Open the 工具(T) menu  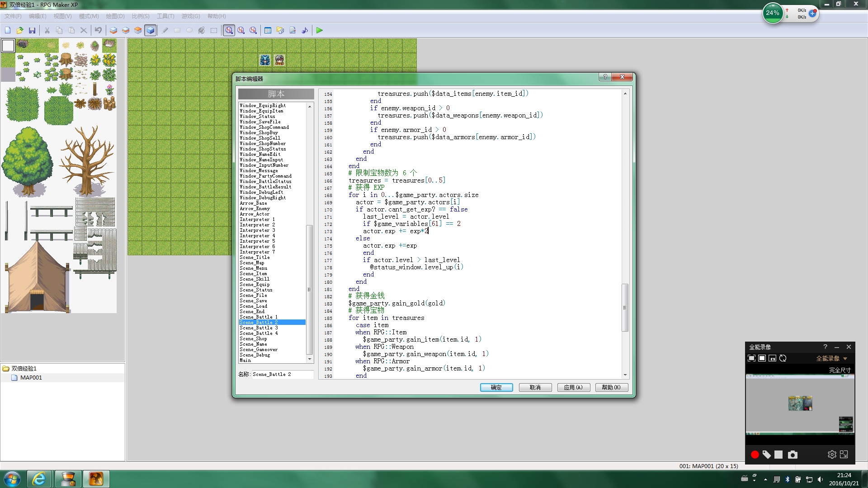coord(165,16)
